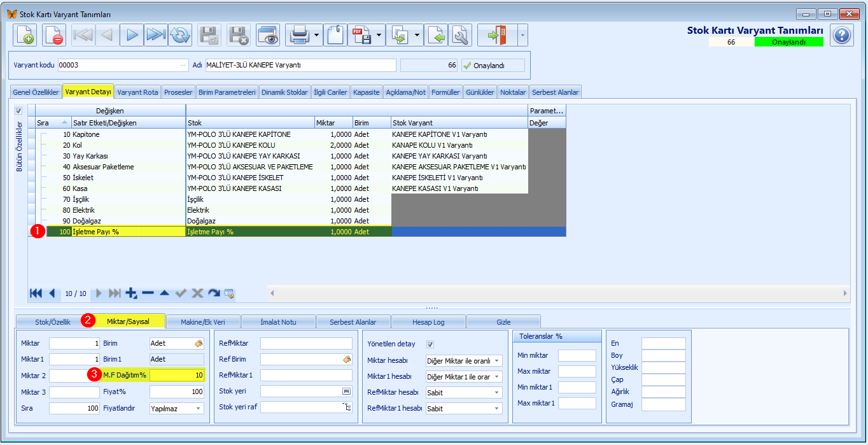Click the wrench settings document icon

[460, 35]
